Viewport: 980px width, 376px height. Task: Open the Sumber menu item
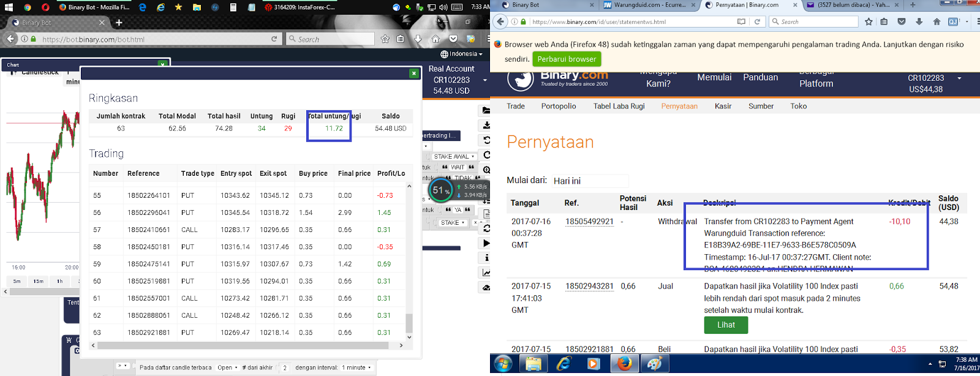coord(761,106)
